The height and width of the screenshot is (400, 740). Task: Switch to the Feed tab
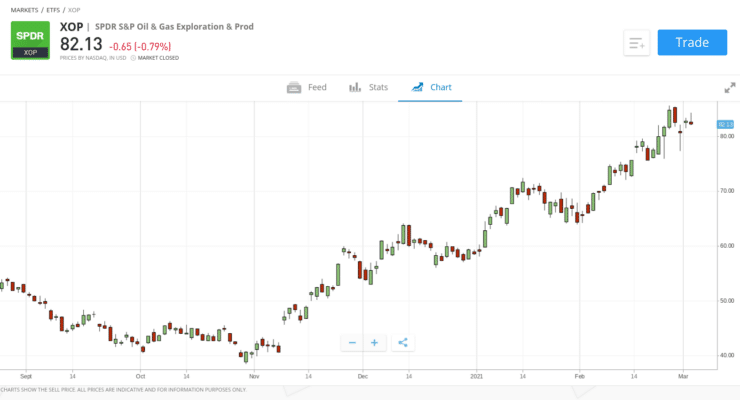point(307,87)
